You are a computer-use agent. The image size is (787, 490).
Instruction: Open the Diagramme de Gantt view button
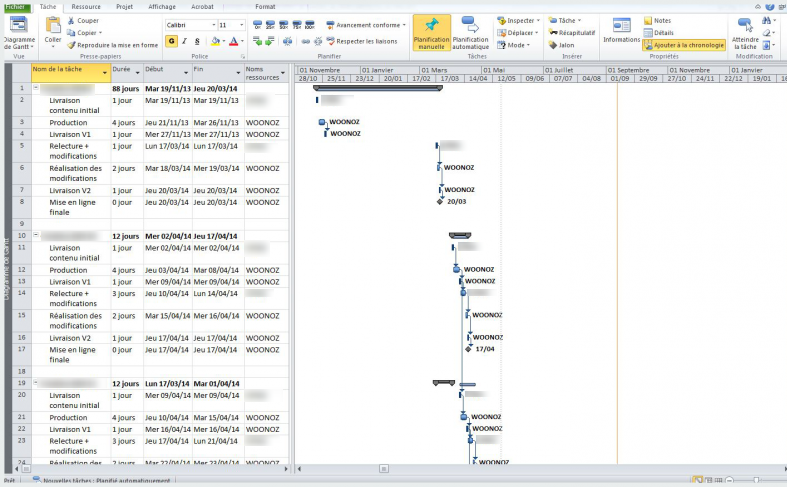[19, 33]
